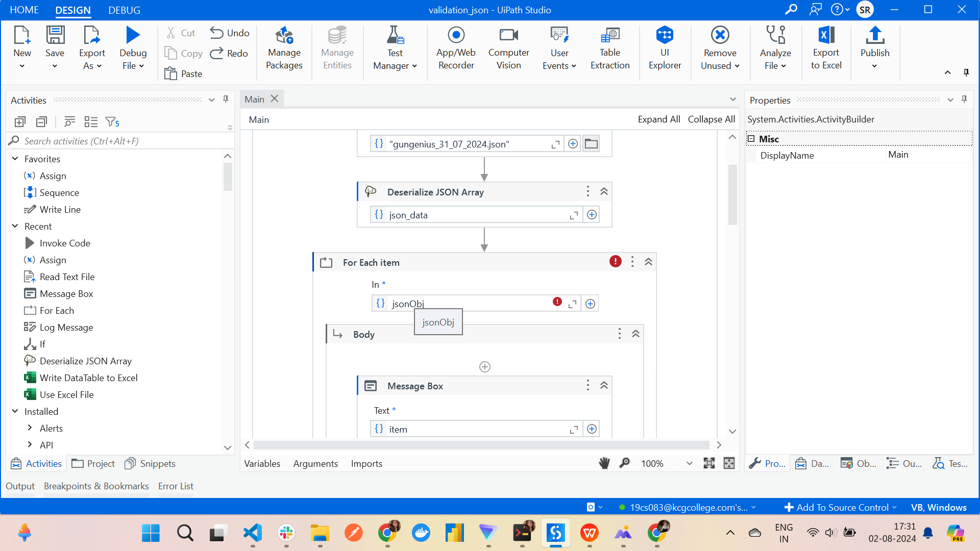
Task: Open UI Explorer
Action: 665,48
